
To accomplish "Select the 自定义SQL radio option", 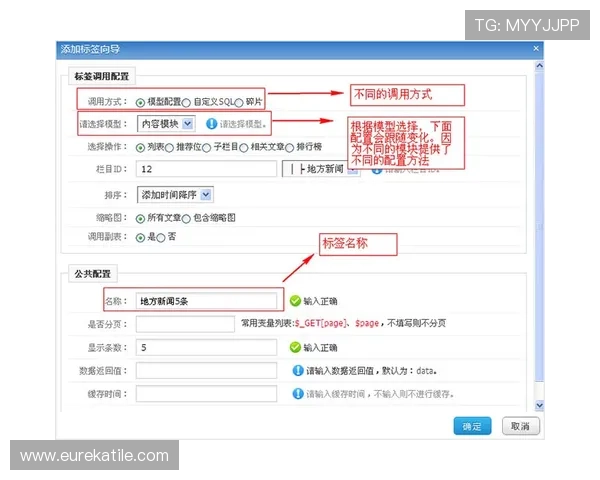I will 186,103.
